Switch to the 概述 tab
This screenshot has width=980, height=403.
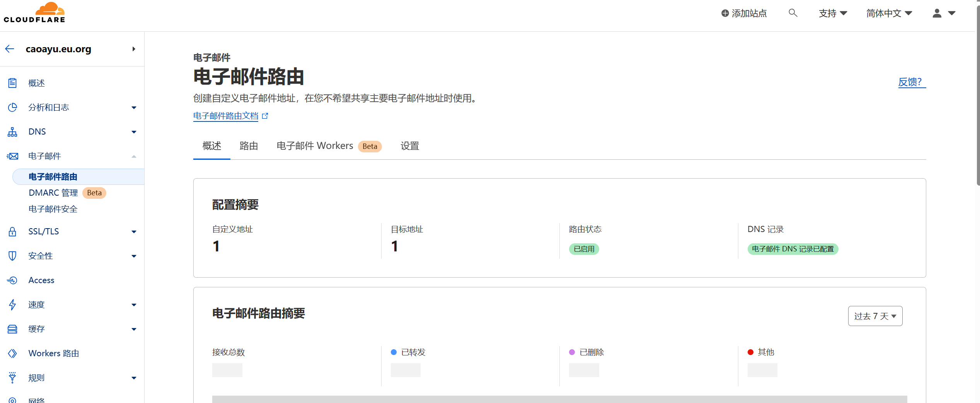click(212, 146)
